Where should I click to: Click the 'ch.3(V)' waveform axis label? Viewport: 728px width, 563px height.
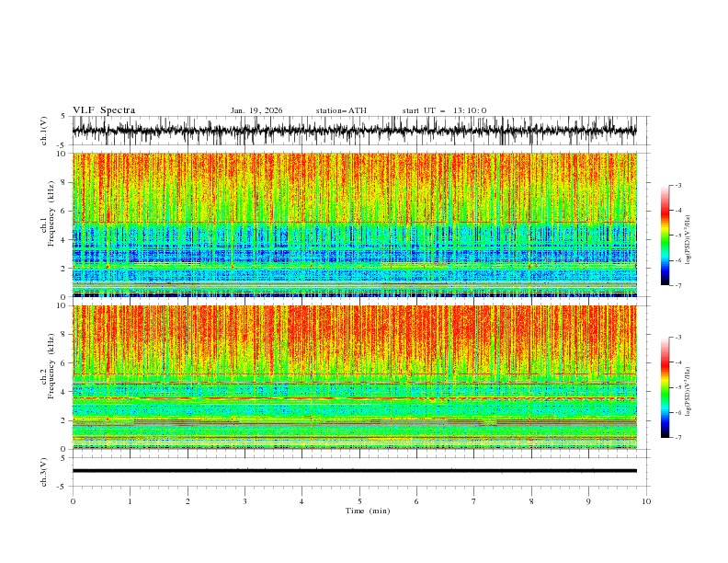44,472
